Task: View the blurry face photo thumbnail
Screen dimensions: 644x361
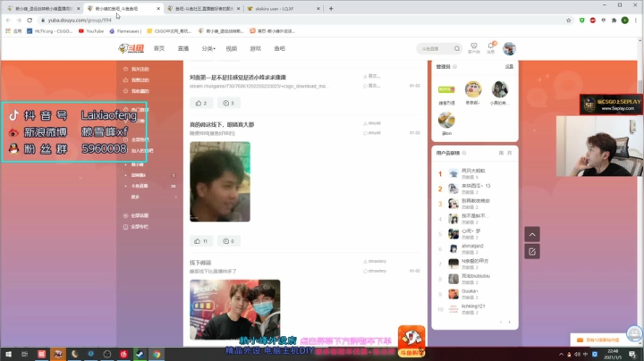Action: (x=220, y=181)
